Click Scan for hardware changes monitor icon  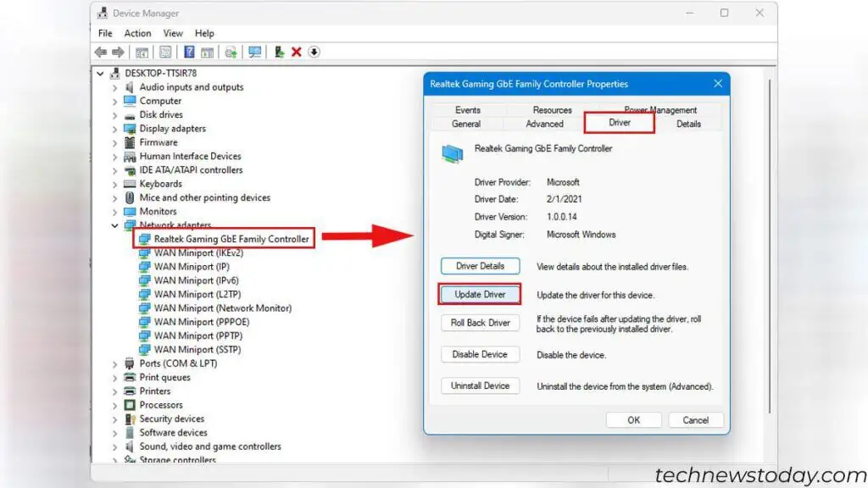pyautogui.click(x=254, y=52)
